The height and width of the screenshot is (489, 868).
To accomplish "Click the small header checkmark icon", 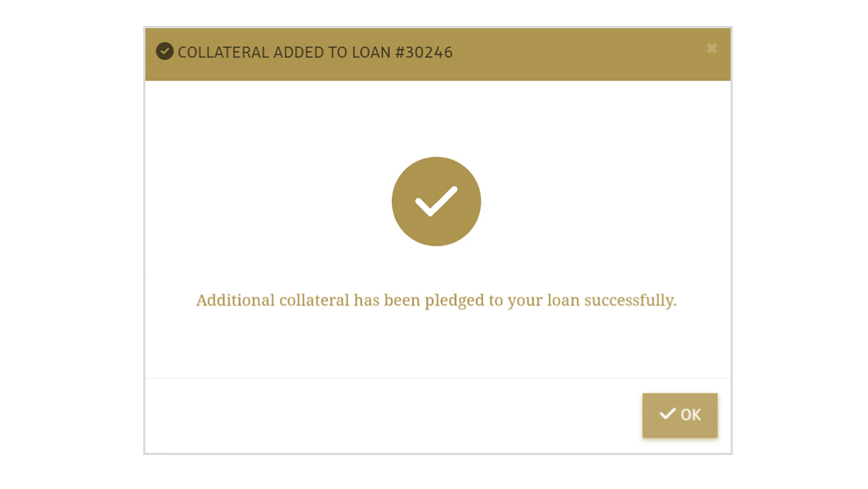I will click(x=165, y=51).
